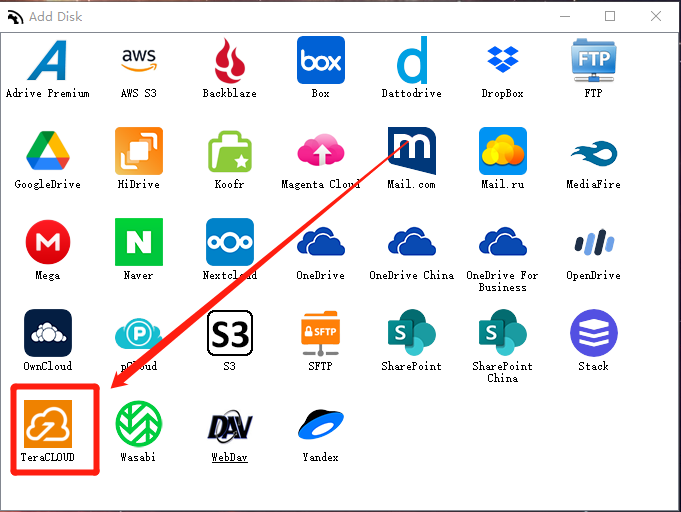The image size is (681, 512).
Task: Choose the Koofr green folder icon
Action: click(230, 151)
